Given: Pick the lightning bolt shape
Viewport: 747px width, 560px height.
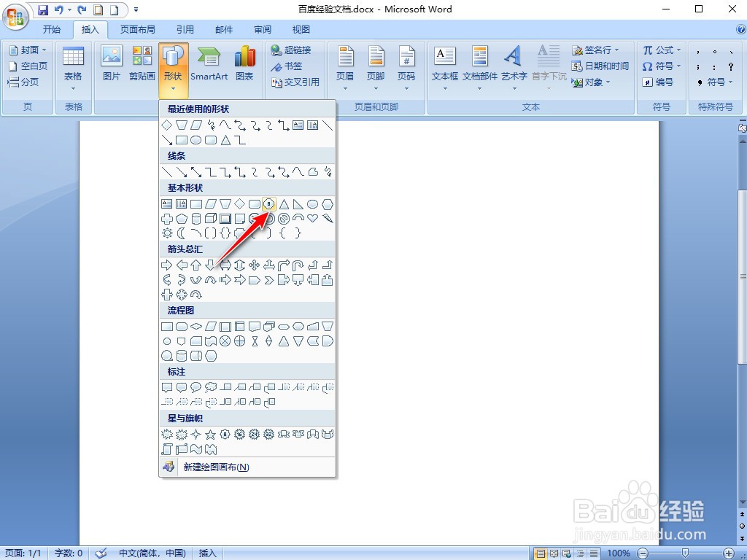Looking at the screenshot, I should (328, 219).
